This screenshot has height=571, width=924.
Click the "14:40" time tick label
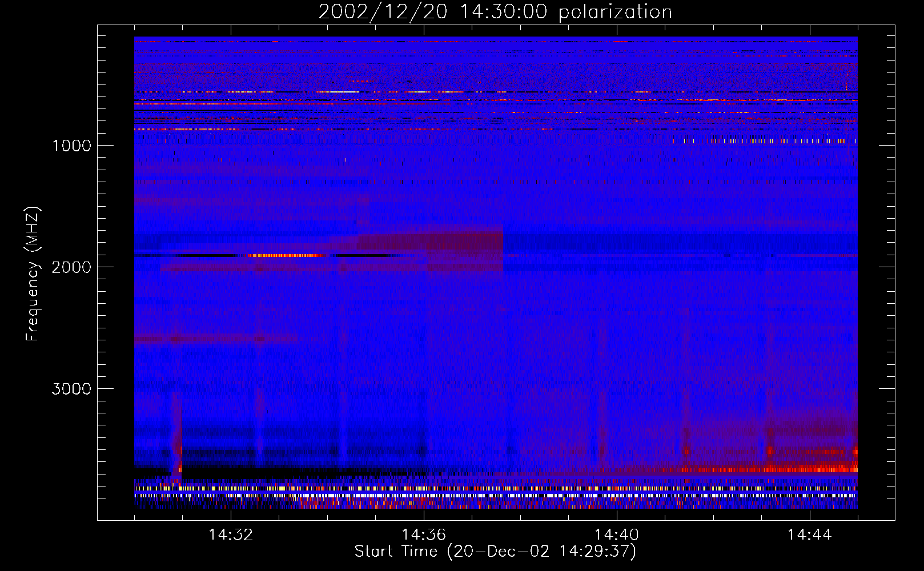[617, 535]
